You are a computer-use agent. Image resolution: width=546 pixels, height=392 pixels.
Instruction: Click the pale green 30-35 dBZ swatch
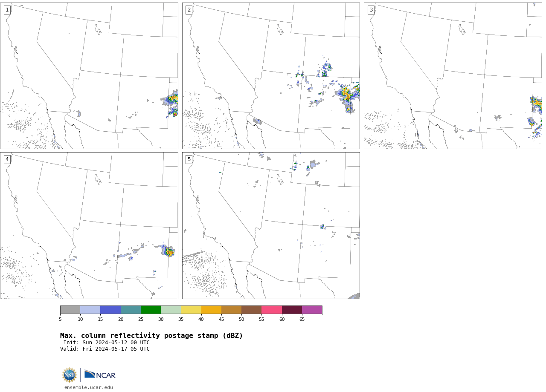[x=171, y=310]
